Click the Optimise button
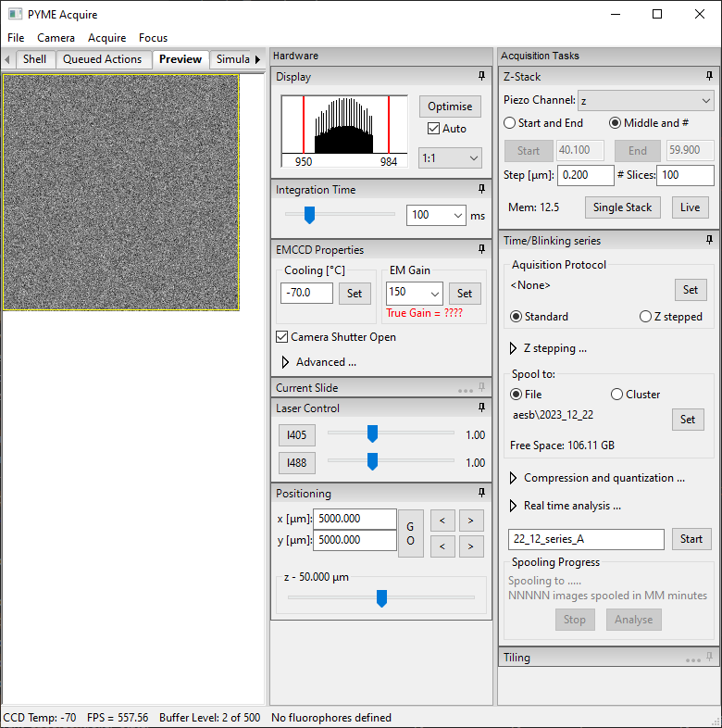This screenshot has width=722, height=728. click(450, 107)
